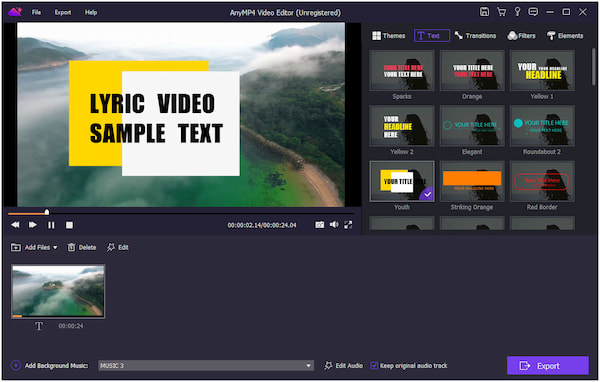Select the Elegant text template

pos(472,126)
